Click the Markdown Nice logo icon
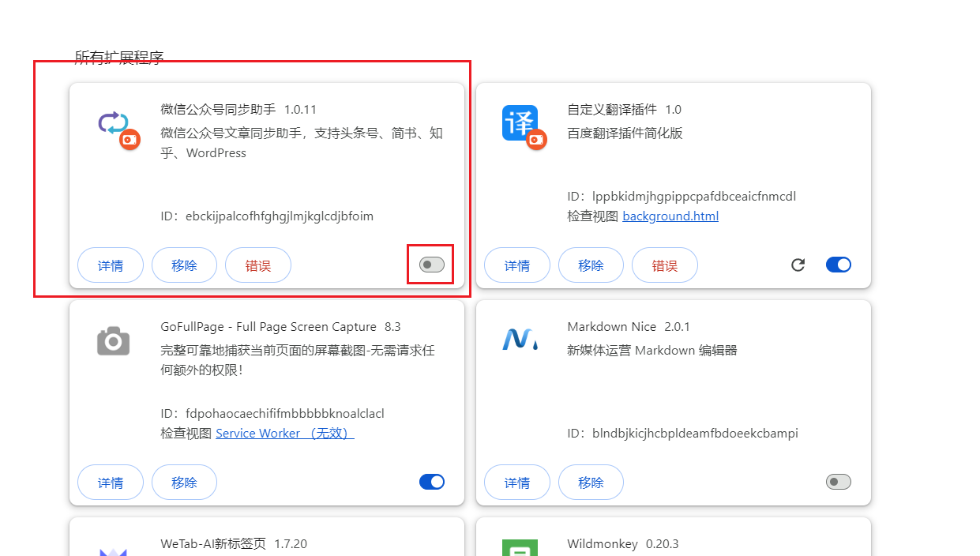 pyautogui.click(x=520, y=340)
